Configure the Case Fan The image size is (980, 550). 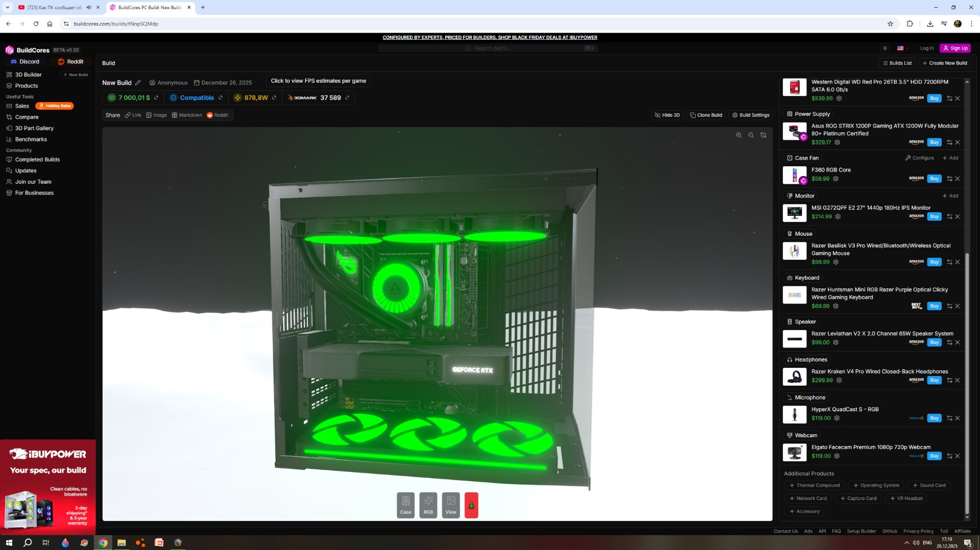[920, 158]
